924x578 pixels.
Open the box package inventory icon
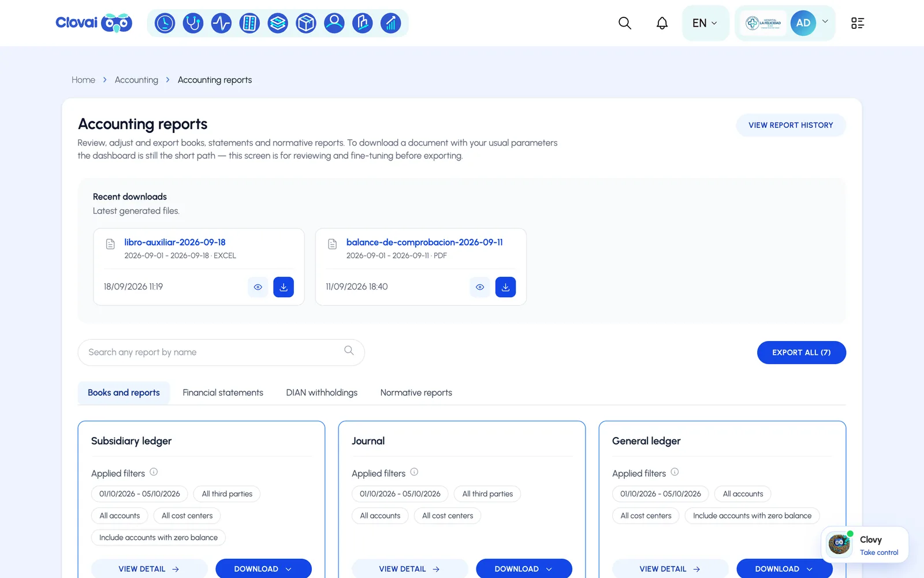[x=306, y=23]
